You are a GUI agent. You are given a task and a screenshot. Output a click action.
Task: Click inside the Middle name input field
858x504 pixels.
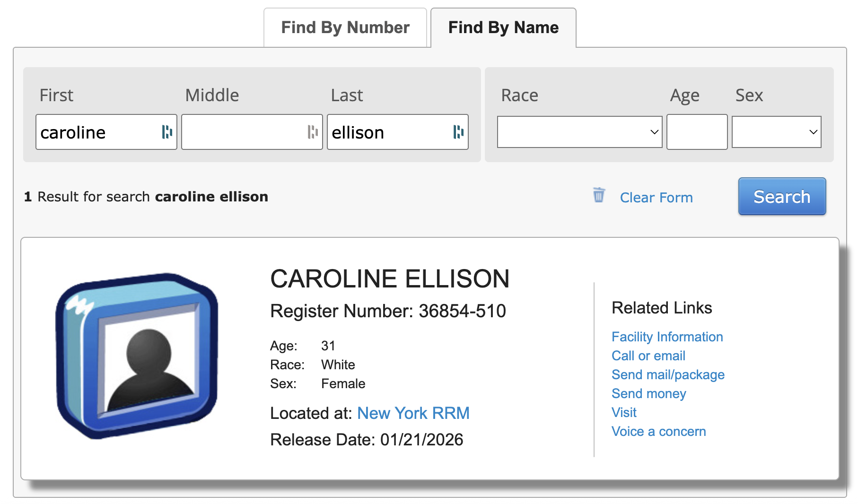[246, 132]
